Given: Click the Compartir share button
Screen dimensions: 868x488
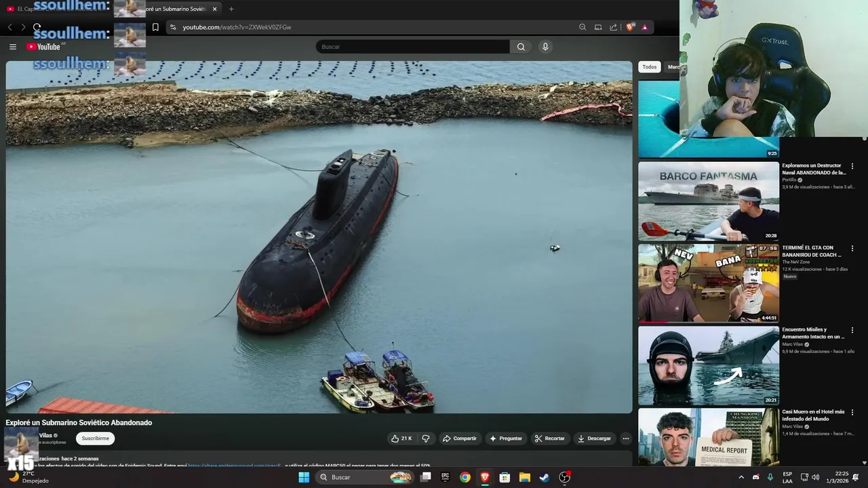Looking at the screenshot, I should pyautogui.click(x=460, y=439).
